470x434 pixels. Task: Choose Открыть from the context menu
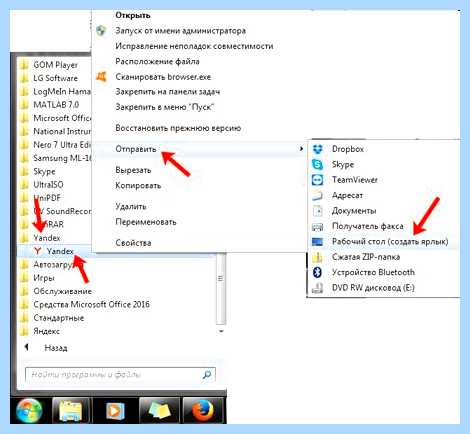133,15
